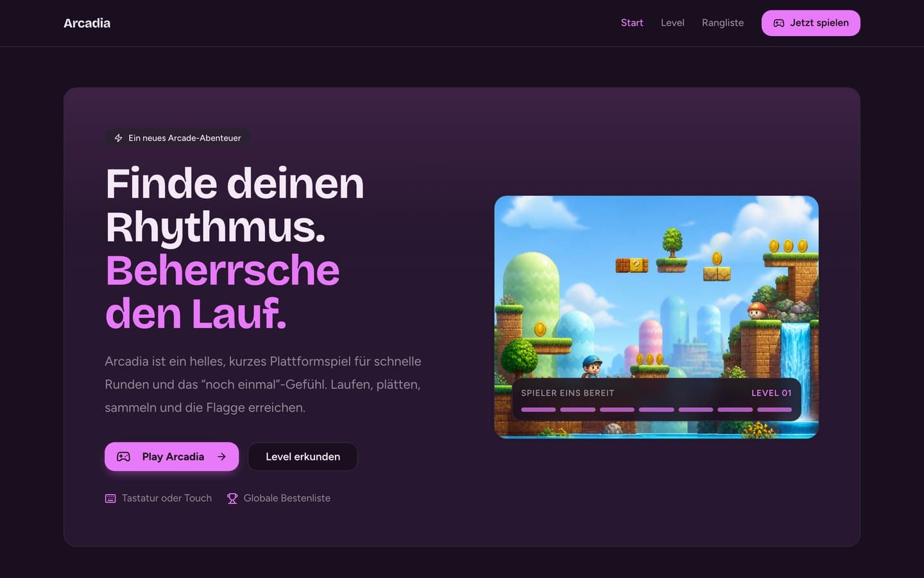The image size is (924, 578).
Task: Click the Beherrsche den Lauf headline
Action: tap(223, 292)
